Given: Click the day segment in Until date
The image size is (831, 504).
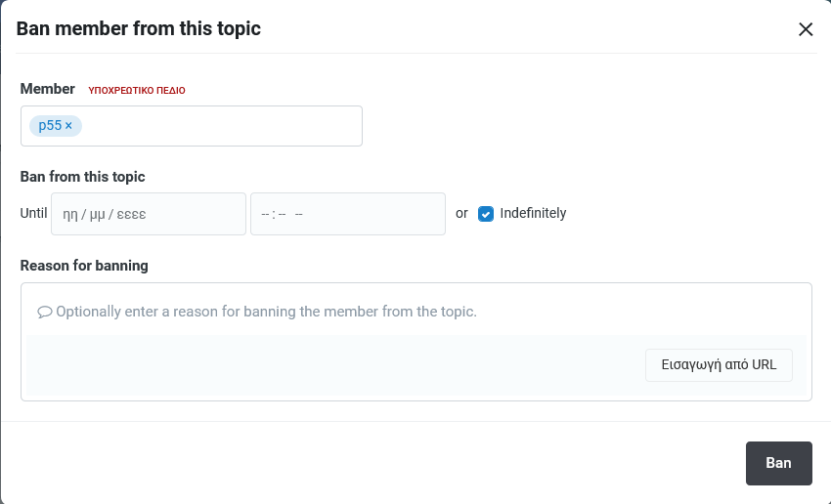Looking at the screenshot, I should [x=70, y=214].
